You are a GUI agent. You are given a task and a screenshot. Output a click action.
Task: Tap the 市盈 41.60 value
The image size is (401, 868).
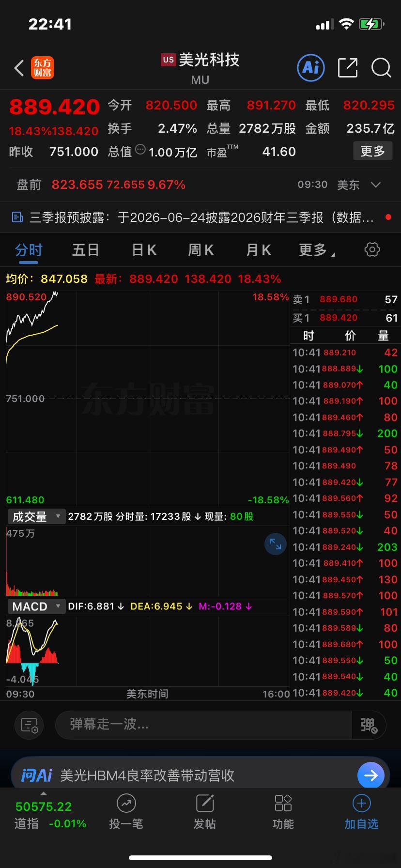pyautogui.click(x=279, y=152)
